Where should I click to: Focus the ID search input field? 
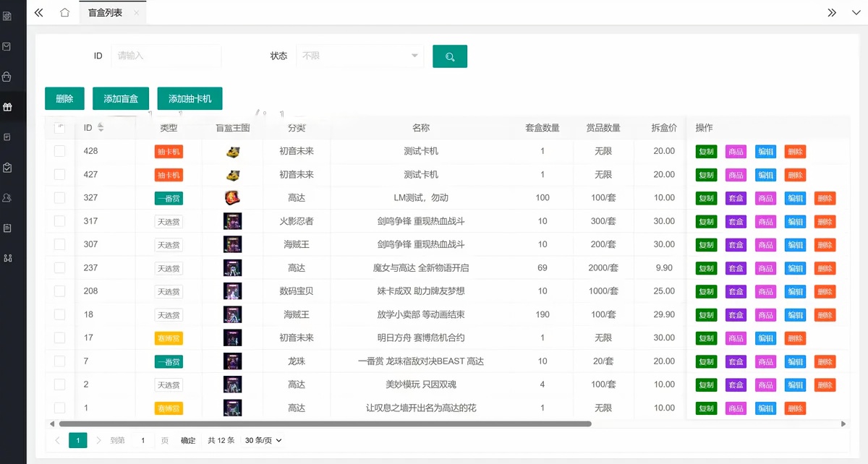166,56
